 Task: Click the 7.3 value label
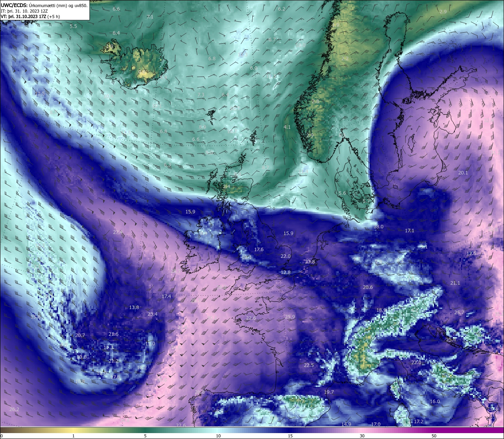(x=201, y=95)
